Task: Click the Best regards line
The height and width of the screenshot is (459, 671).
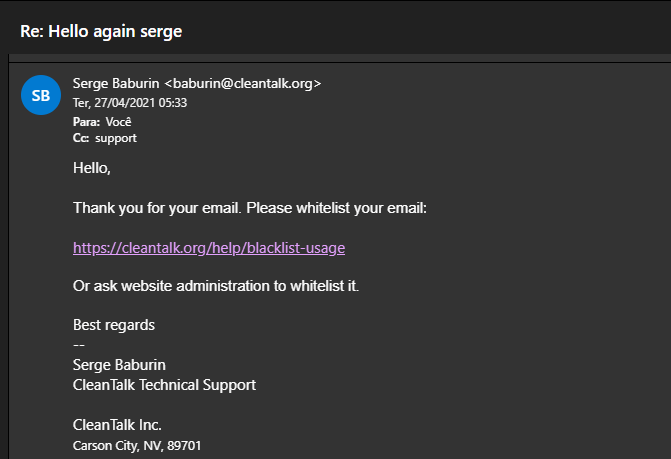Action: click(114, 325)
